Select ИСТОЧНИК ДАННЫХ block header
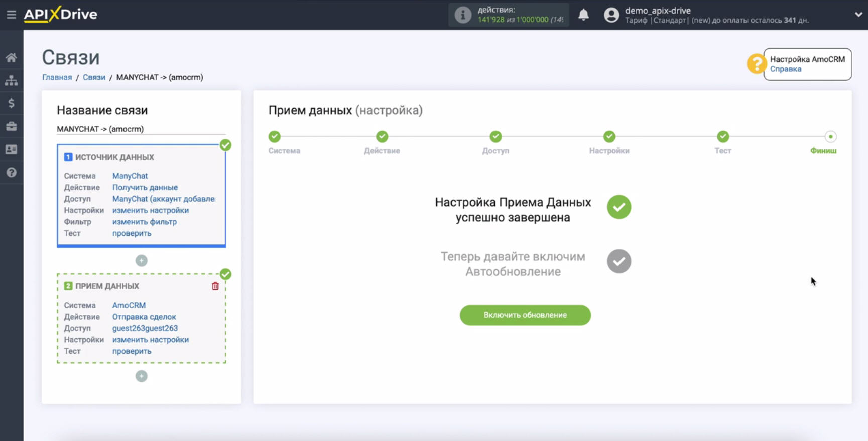 (114, 157)
